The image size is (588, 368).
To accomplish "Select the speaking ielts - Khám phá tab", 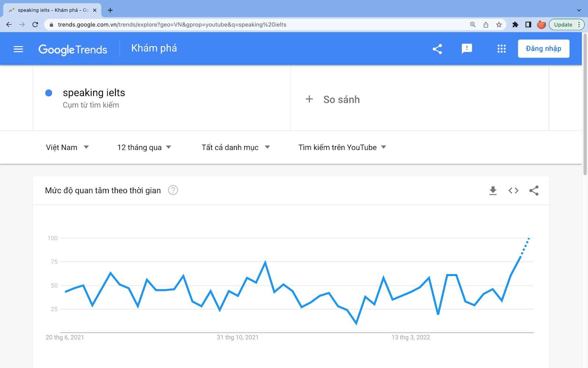I will 53,10.
